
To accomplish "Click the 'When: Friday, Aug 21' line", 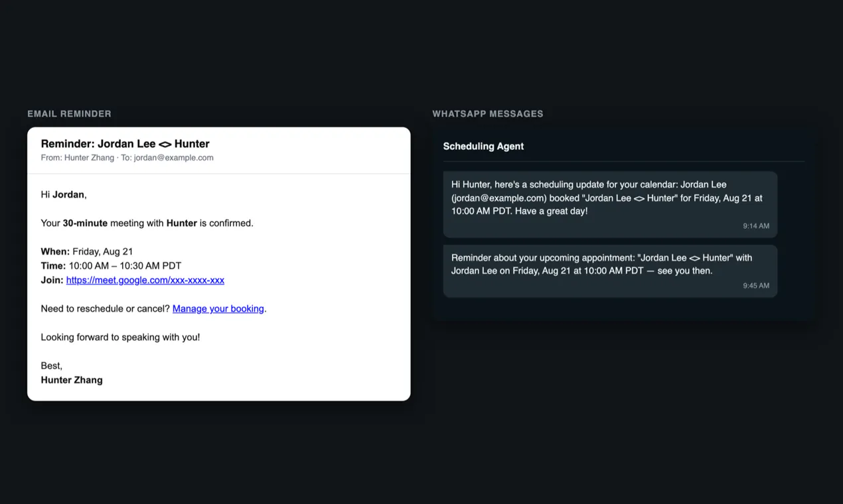I will [87, 251].
